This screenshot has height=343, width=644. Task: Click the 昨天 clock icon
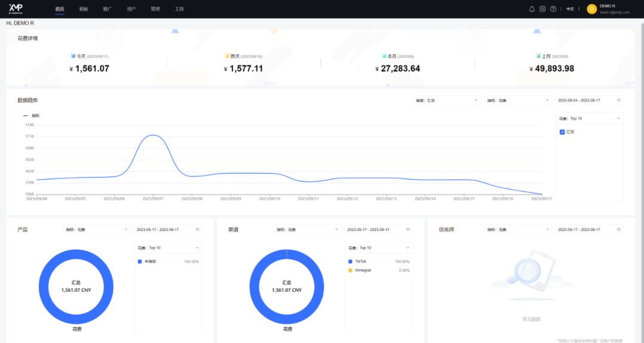(227, 56)
